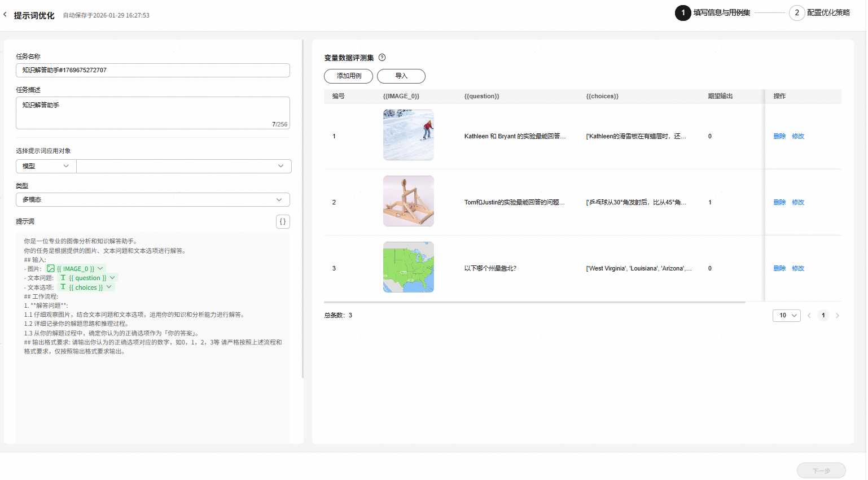Click the IMAGE_0 variable tag in prompt
This screenshot has height=480, width=868.
point(75,269)
